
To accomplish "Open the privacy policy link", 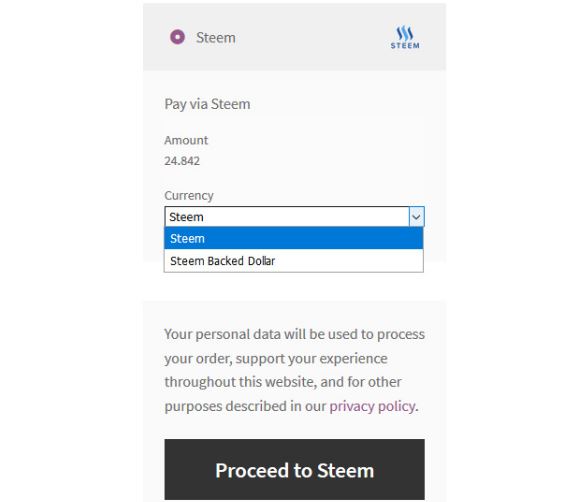I will tap(372, 406).
